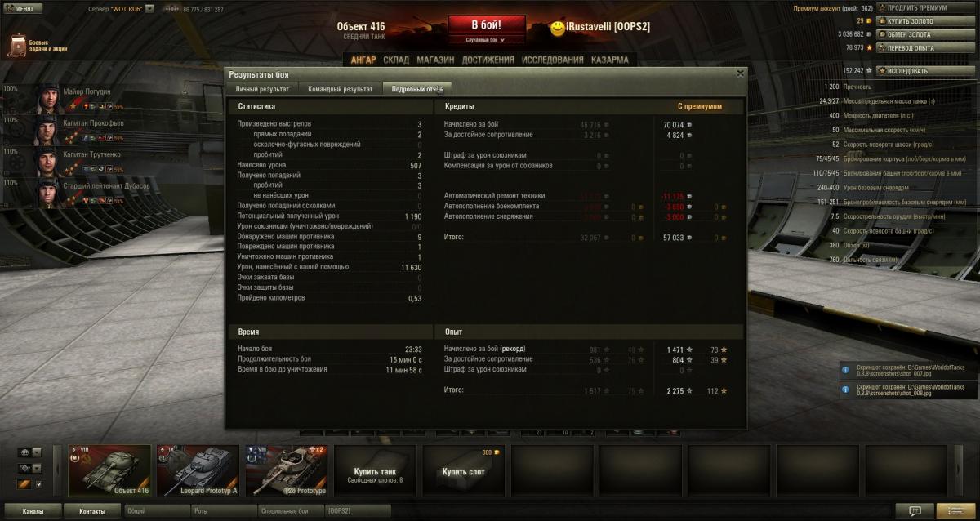Click the Продолжительность боя row
The height and width of the screenshot is (521, 980).
(329, 359)
